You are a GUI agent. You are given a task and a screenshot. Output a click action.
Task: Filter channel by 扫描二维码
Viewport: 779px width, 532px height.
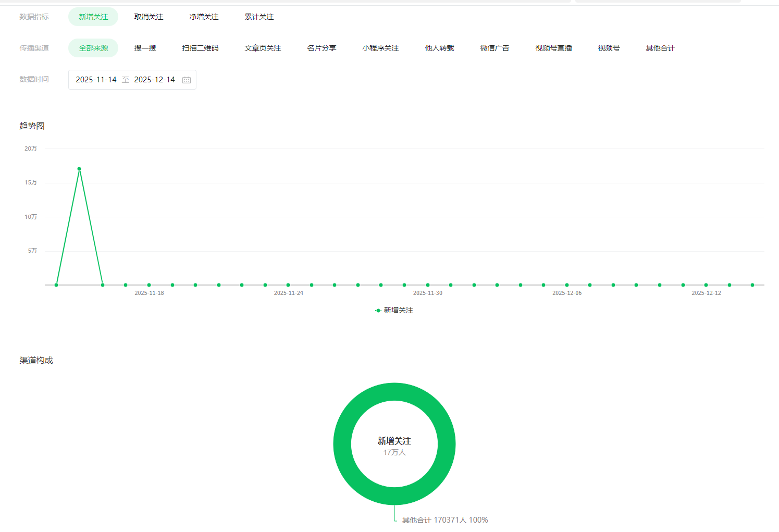(200, 48)
